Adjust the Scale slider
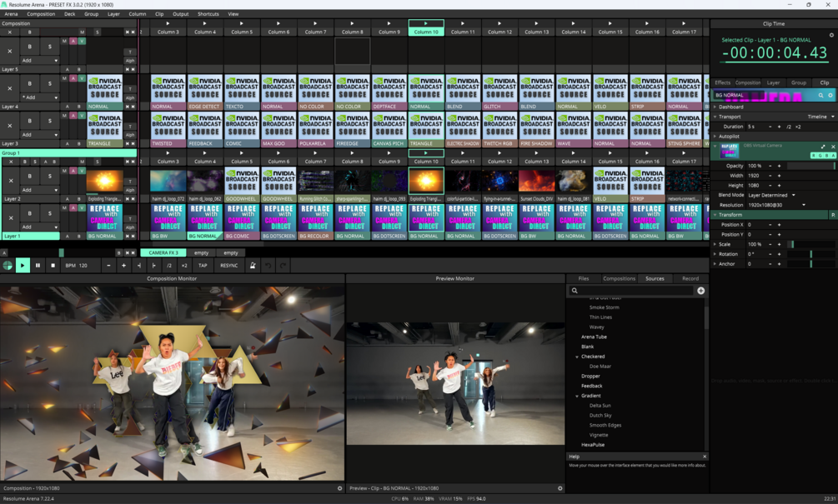 pos(811,244)
